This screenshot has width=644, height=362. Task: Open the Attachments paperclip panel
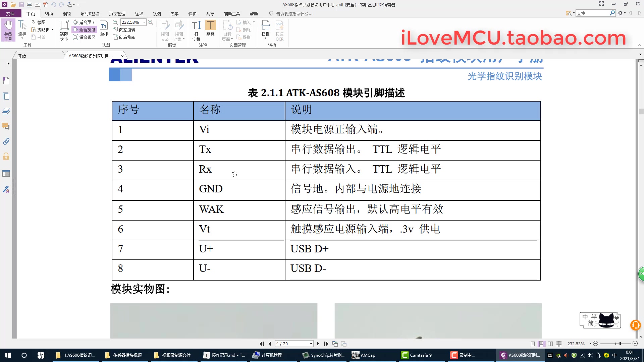[x=6, y=141]
